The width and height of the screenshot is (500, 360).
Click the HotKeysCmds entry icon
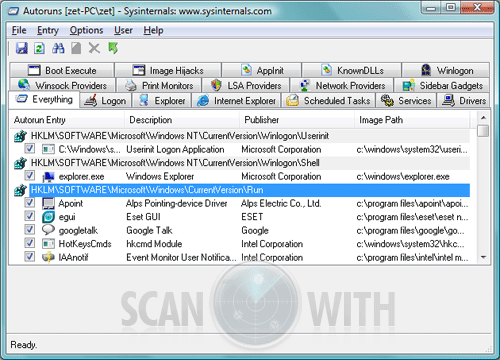[48, 244]
